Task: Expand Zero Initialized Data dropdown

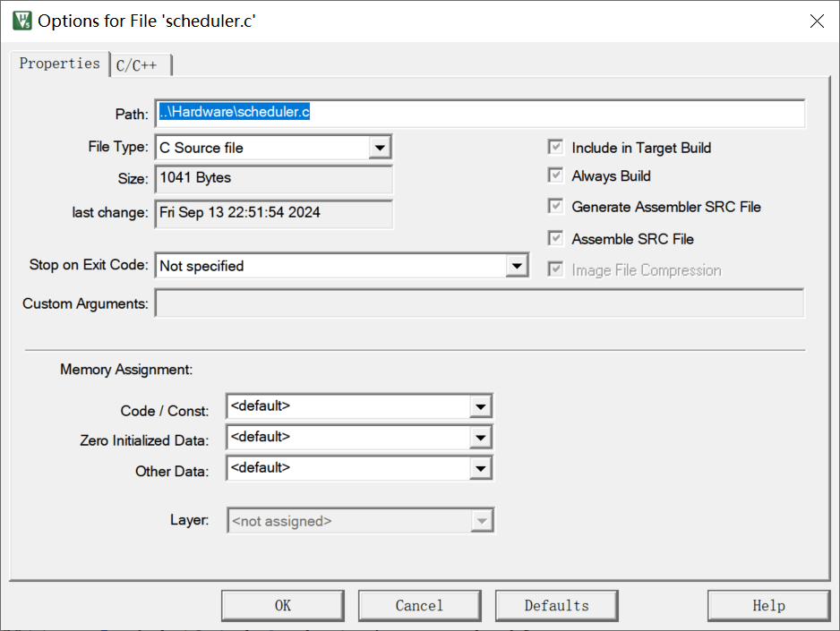Action: [x=481, y=438]
